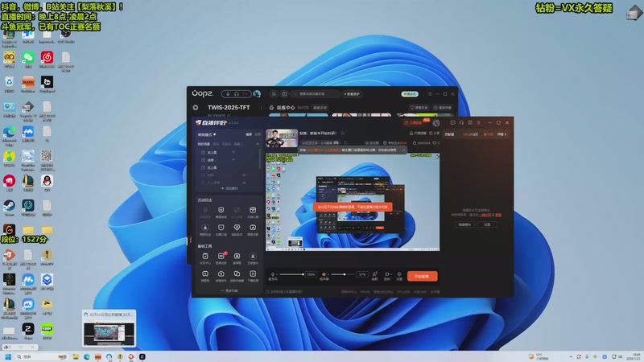Click the 开播提醒 button above the preview
The width and height of the screenshot is (644, 362).
click(x=418, y=133)
